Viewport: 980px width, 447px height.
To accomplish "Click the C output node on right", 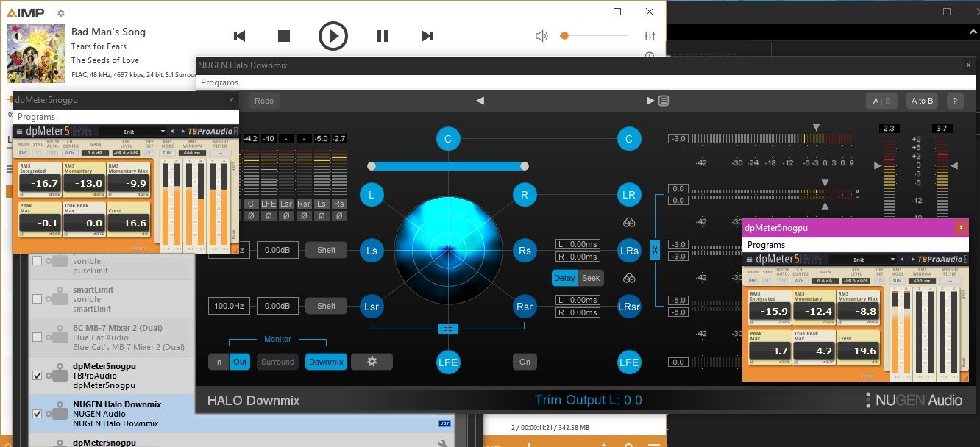I will (628, 138).
